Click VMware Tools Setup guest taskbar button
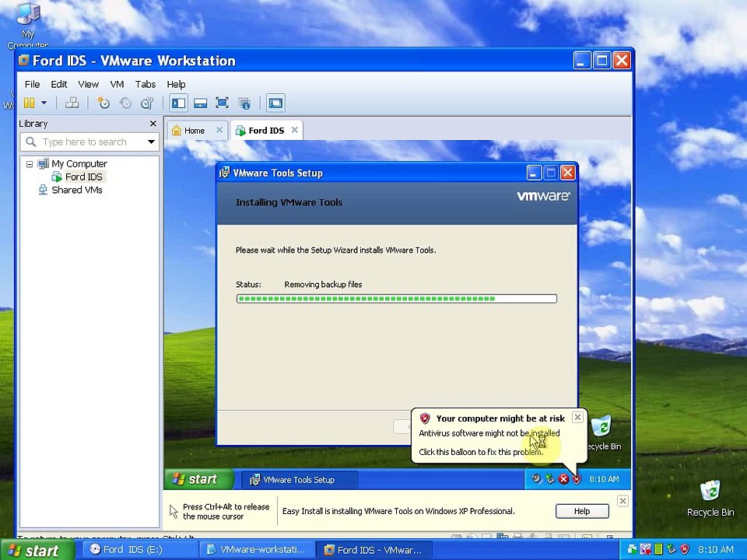Image resolution: width=747 pixels, height=560 pixels. [x=299, y=480]
